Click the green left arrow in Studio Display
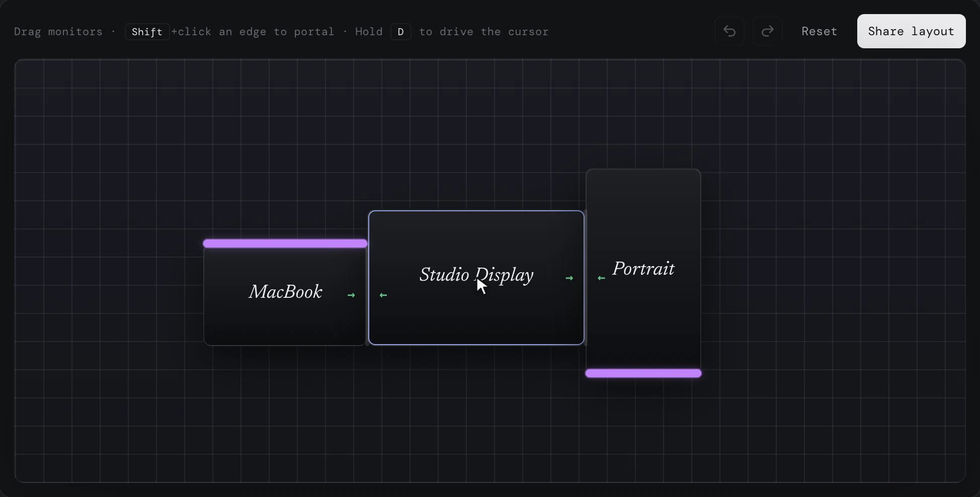Viewport: 980px width, 497px height. coord(383,295)
